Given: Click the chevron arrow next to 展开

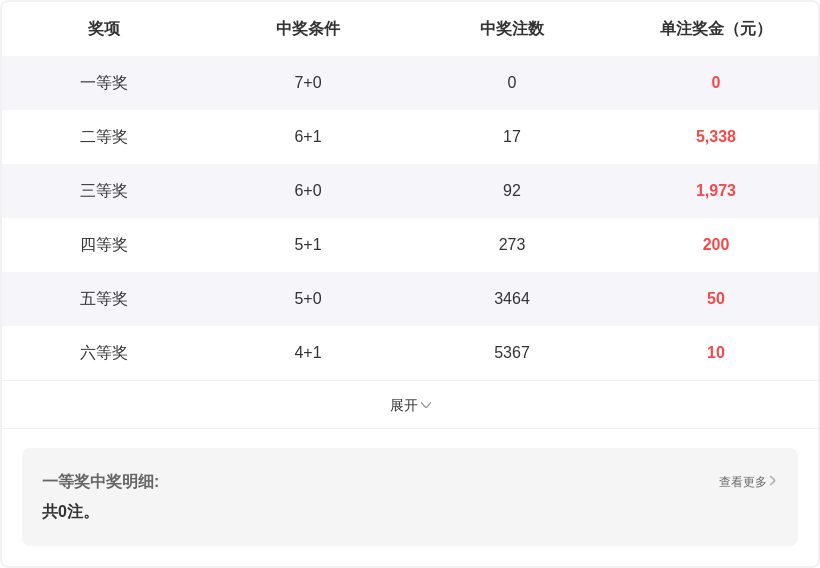Looking at the screenshot, I should click(x=426, y=405).
